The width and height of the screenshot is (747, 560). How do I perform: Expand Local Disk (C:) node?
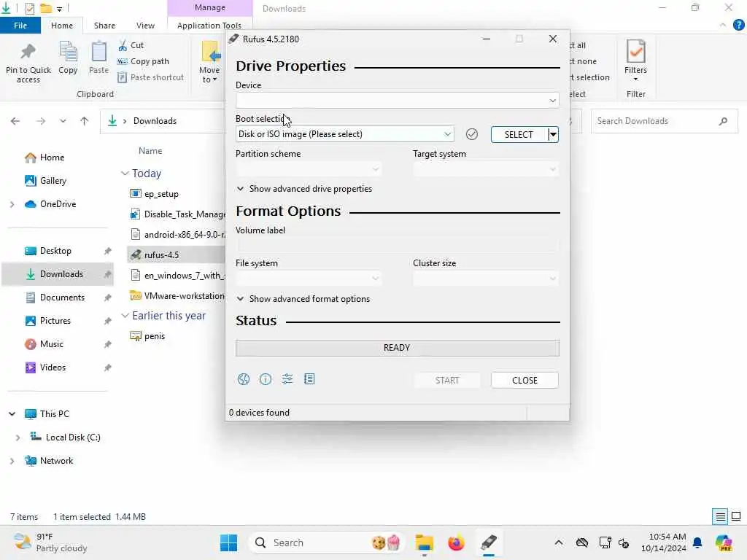pyautogui.click(x=18, y=437)
